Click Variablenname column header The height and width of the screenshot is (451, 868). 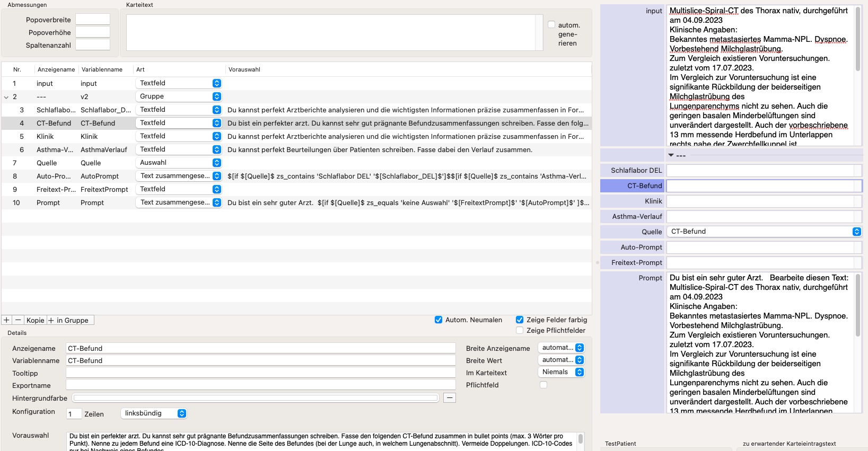click(102, 69)
